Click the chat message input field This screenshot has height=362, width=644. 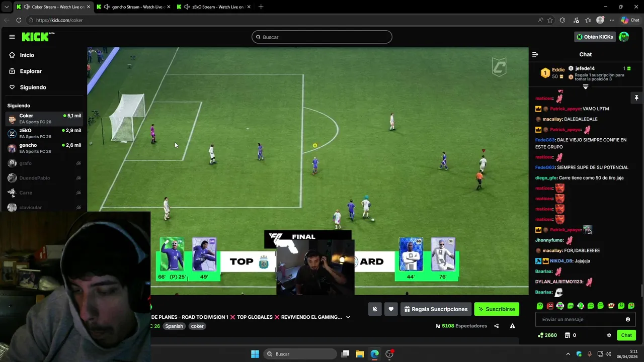pyautogui.click(x=579, y=320)
